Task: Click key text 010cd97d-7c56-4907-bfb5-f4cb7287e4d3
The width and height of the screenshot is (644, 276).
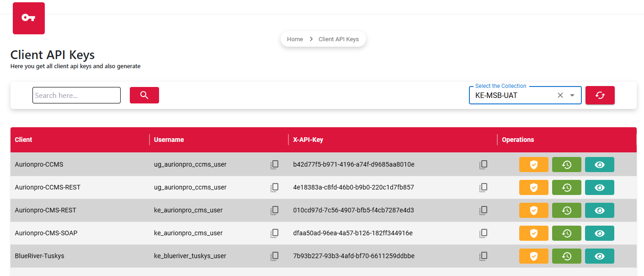Action: pos(353,210)
